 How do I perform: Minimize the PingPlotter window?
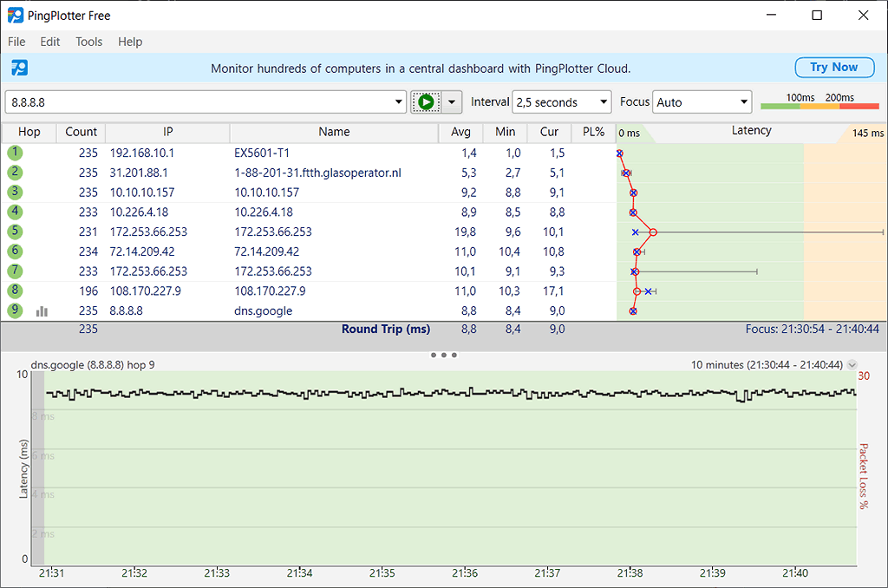tap(771, 16)
